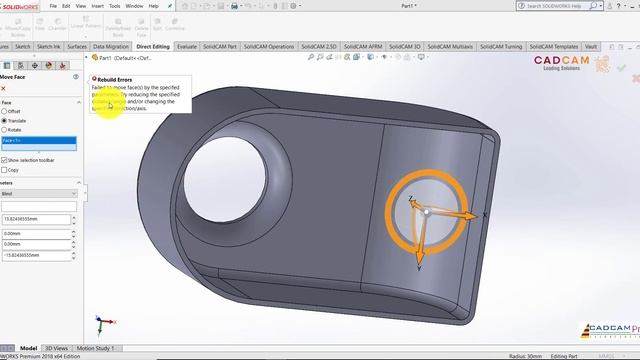Click the print icon in the title bar

pos(234,6)
